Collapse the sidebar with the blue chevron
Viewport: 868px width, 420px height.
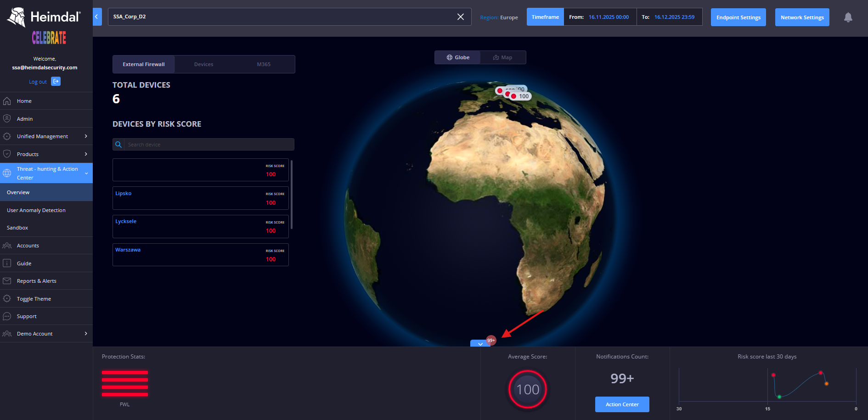(97, 17)
